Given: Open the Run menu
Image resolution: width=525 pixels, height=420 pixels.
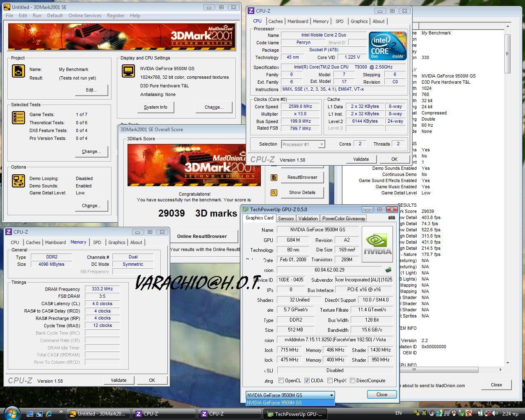Looking at the screenshot, I should click(x=37, y=16).
